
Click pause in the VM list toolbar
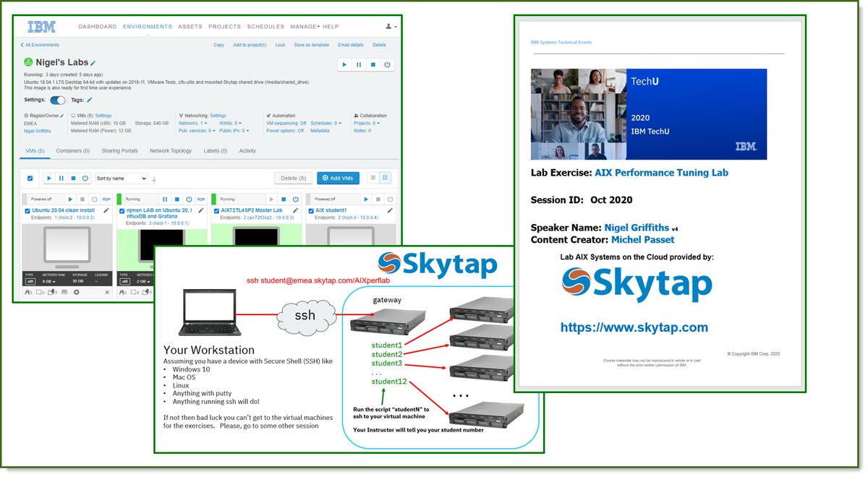[61, 178]
